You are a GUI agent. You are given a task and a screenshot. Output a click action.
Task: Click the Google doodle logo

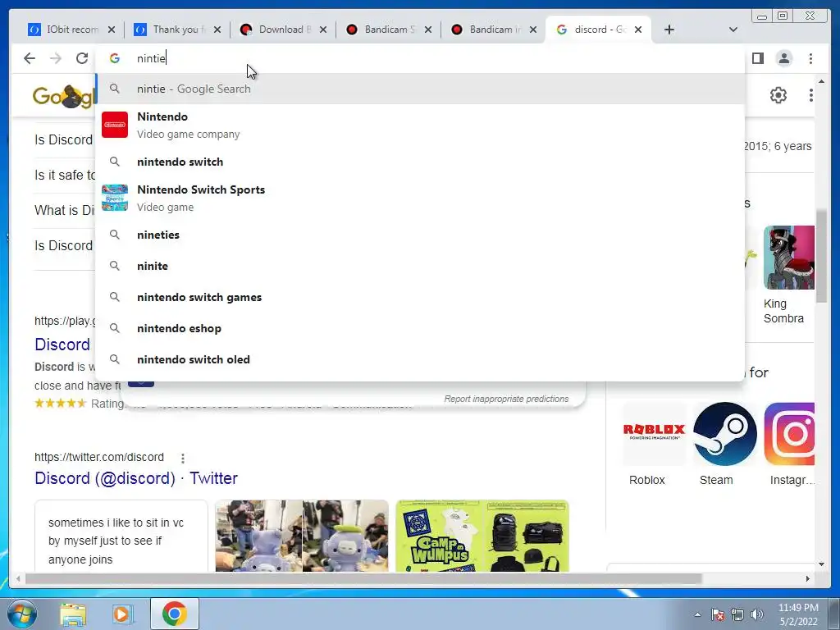tap(64, 97)
